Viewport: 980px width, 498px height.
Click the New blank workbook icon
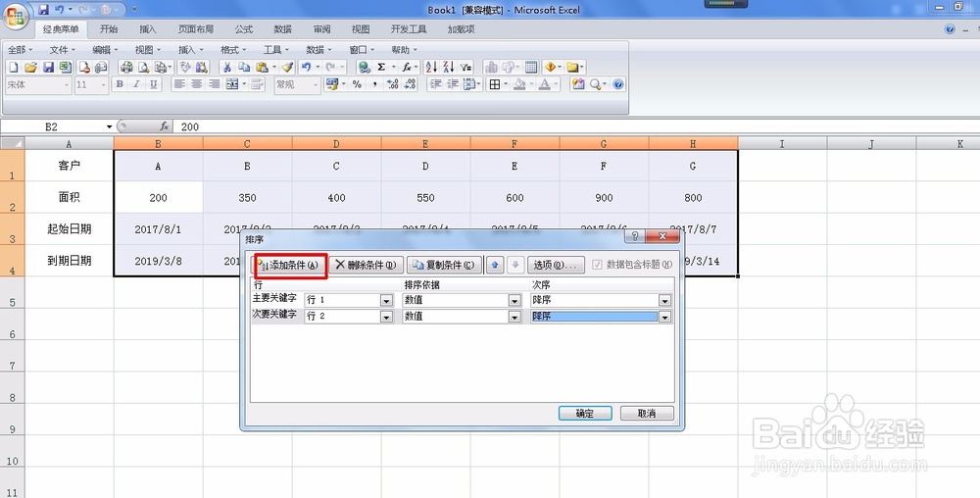[13, 68]
